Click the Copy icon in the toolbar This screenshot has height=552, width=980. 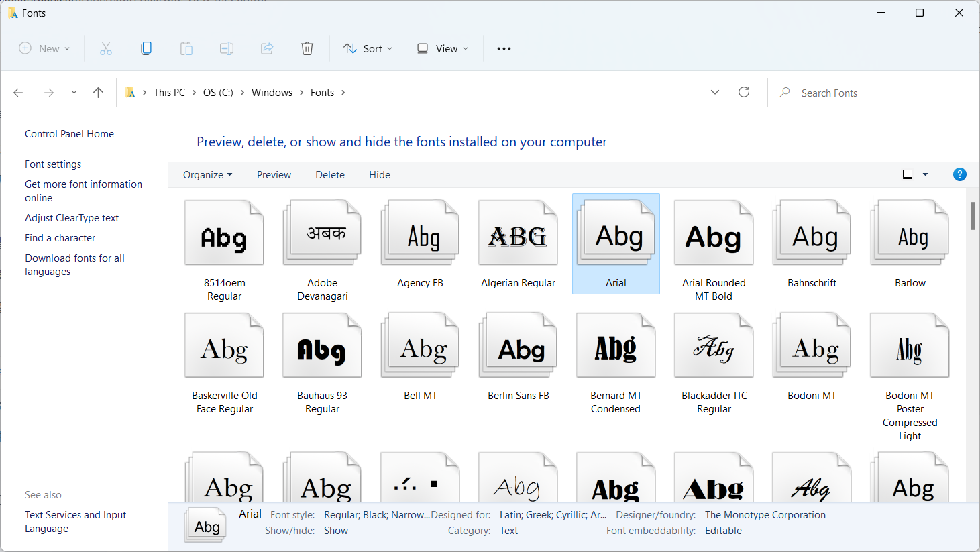(146, 48)
